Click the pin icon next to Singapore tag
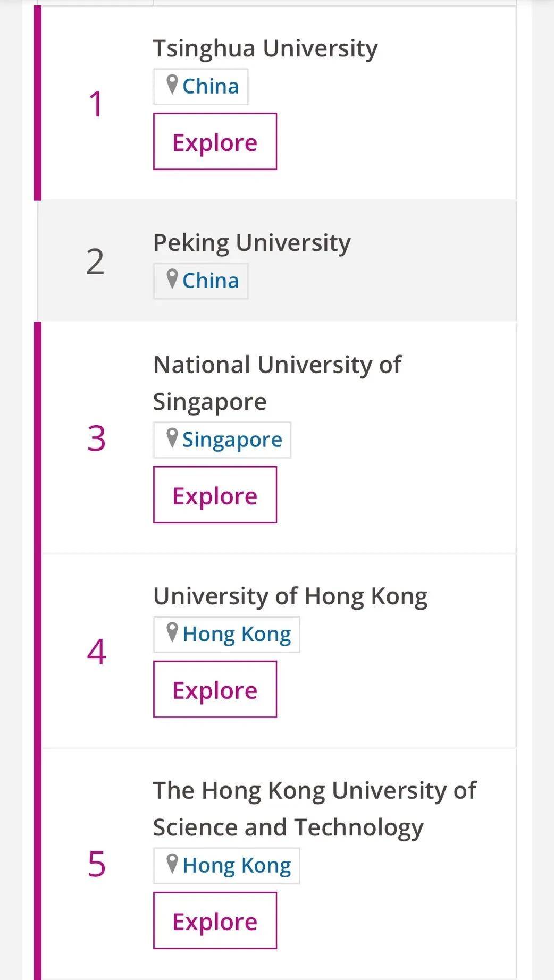 172,438
